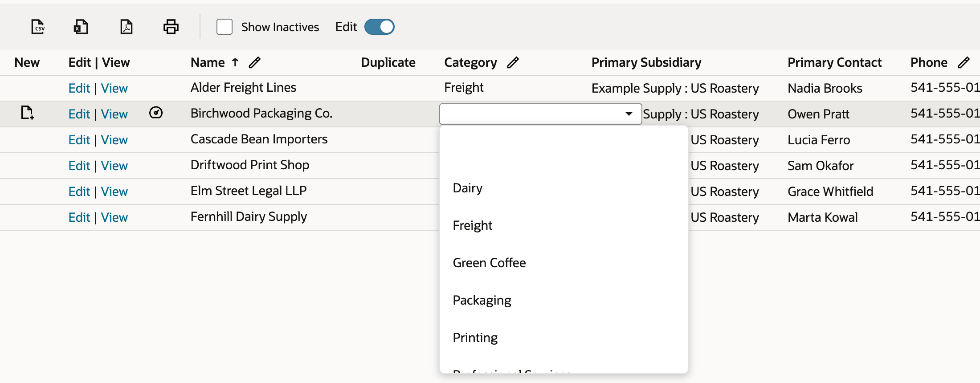Click Edit link for Birchwood Packaging Co.
Screen dimensions: 980x383
coord(79,114)
